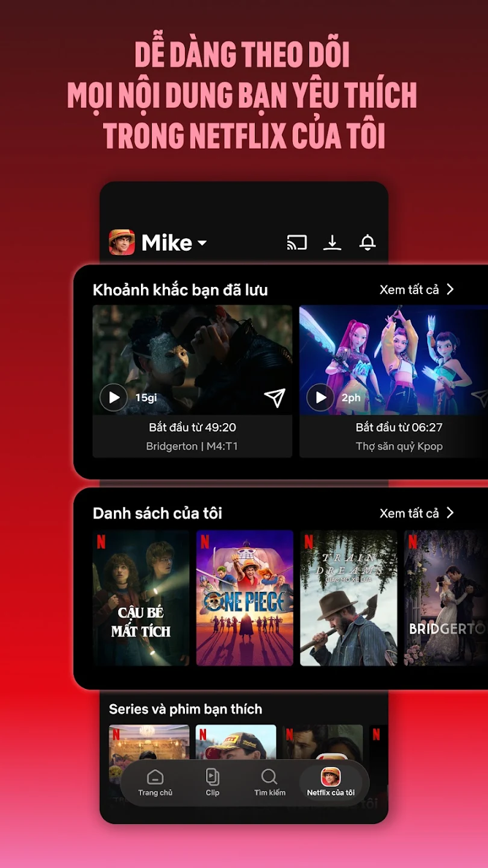488x868 pixels.
Task: Click the "2ph" time label
Action: coord(351,398)
